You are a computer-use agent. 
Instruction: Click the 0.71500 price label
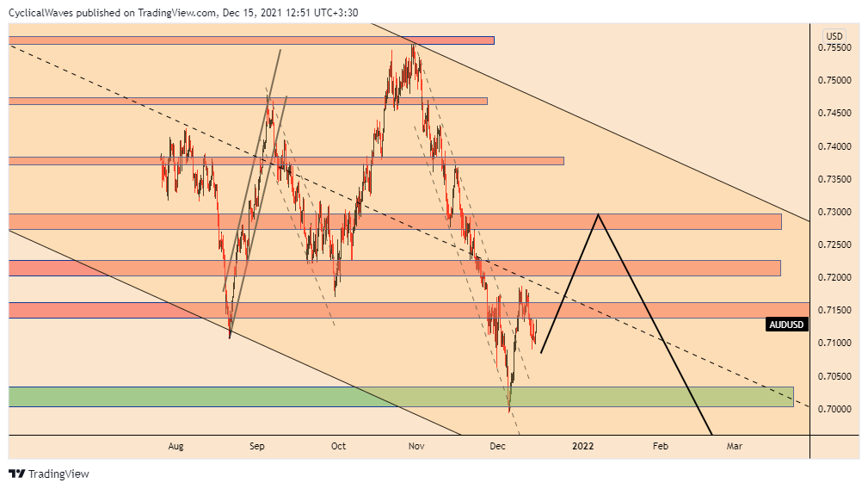tap(834, 310)
